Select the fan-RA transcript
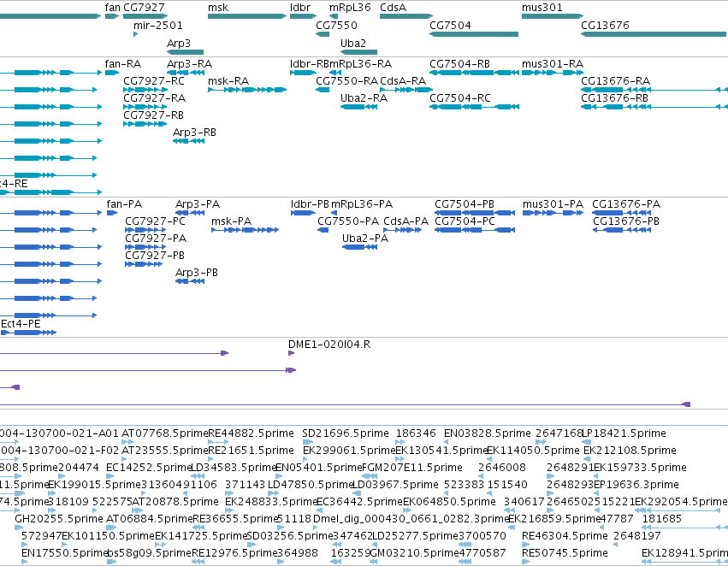The image size is (728, 566). [112, 73]
